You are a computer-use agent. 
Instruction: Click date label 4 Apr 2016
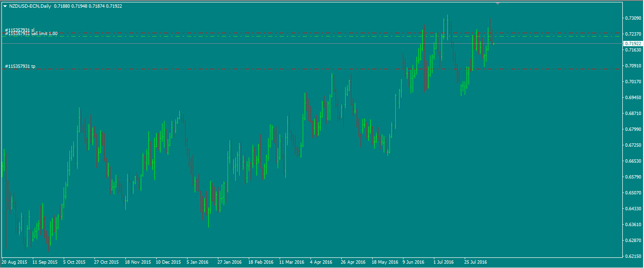[x=321, y=262]
